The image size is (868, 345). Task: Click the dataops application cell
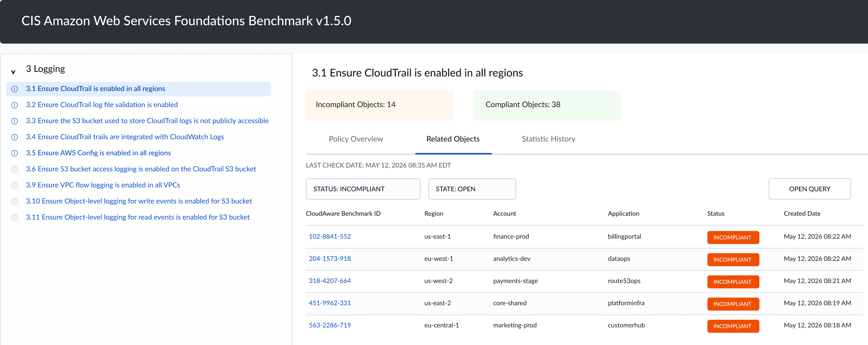coord(619,259)
